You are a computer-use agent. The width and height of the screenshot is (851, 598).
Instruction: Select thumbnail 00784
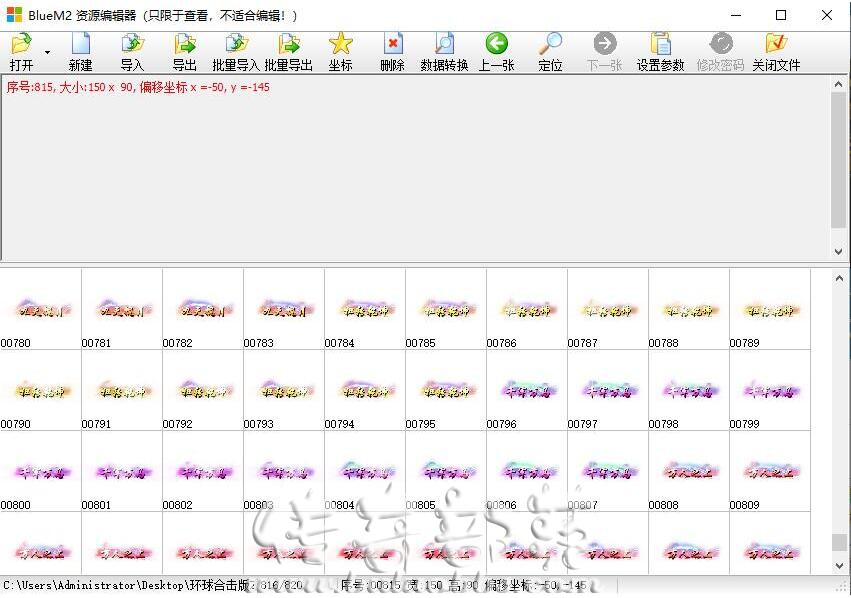pos(365,309)
